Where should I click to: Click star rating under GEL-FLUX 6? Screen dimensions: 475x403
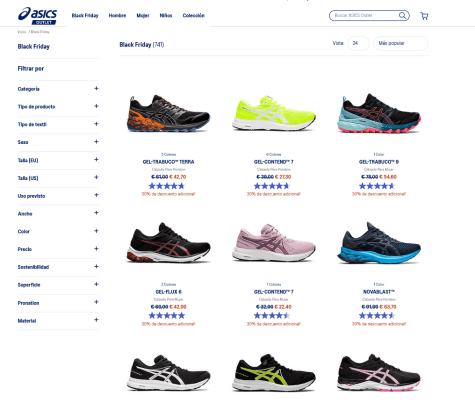pos(167,316)
